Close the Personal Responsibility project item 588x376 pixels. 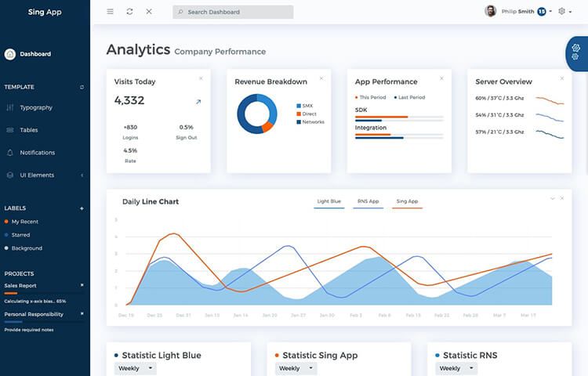click(x=82, y=313)
